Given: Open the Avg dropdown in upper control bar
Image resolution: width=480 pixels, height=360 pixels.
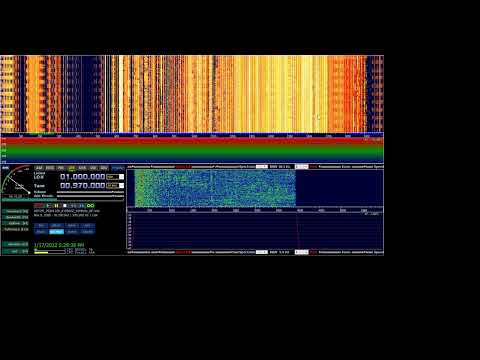Looking at the screenshot, I should pos(302,166).
